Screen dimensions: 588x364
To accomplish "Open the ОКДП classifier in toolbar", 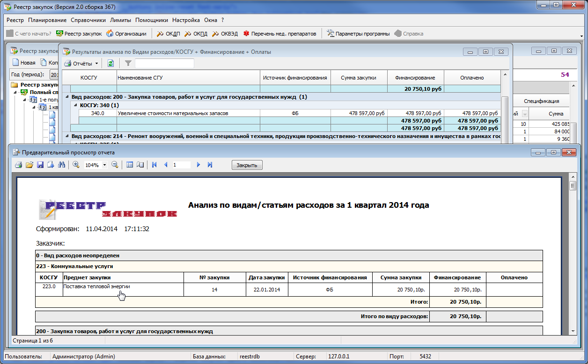I will coord(168,34).
